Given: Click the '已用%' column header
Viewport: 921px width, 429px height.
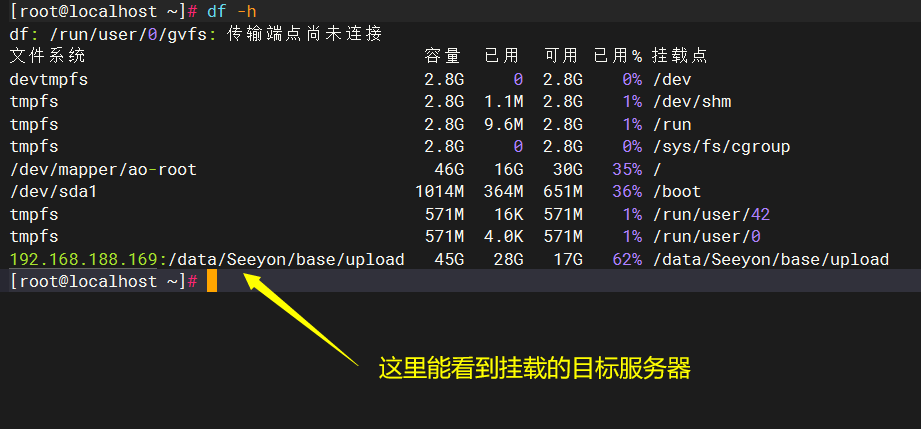Looking at the screenshot, I should point(618,56).
